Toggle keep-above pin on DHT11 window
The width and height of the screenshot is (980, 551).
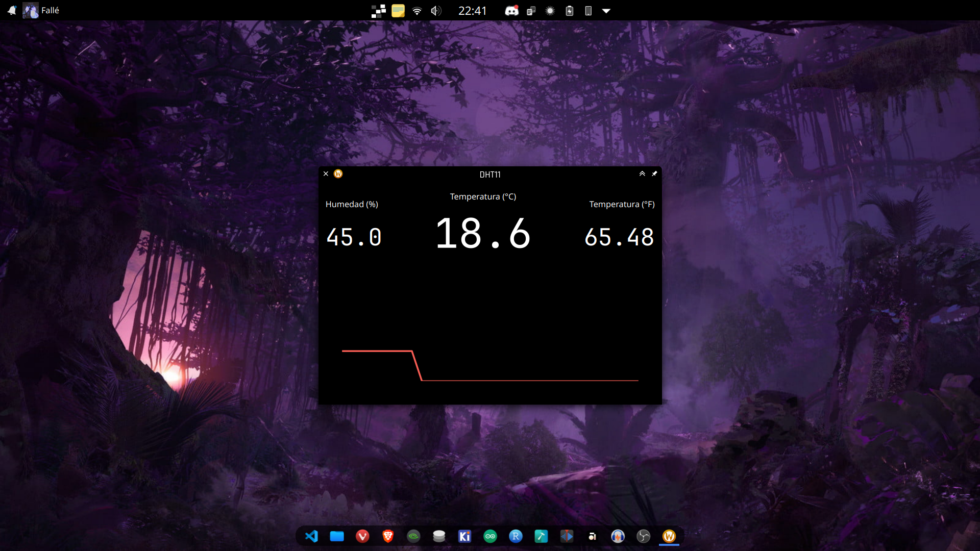[x=654, y=174]
